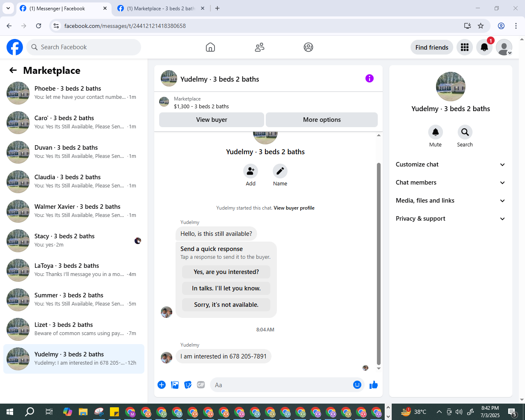Go back using the Marketplace back arrow
The image size is (525, 420).
(x=13, y=71)
